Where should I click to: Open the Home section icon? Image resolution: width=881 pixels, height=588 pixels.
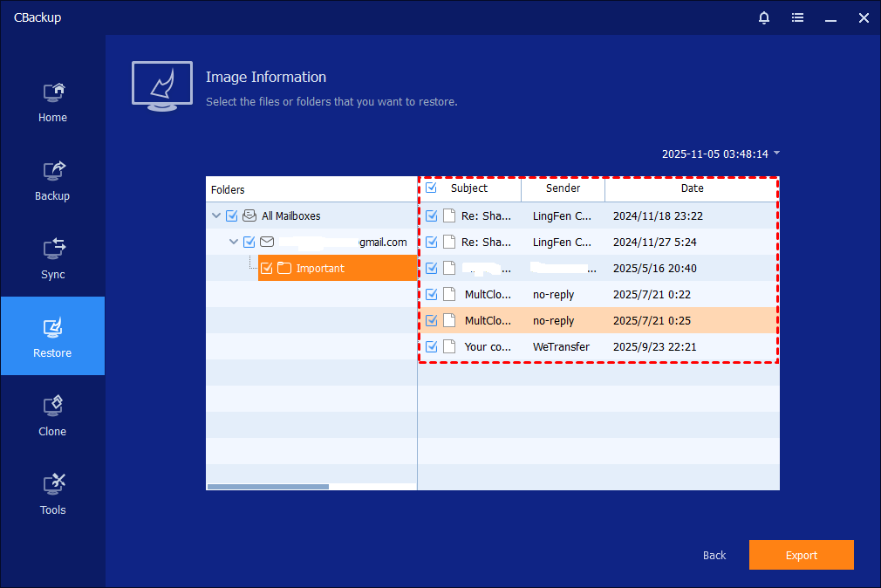52,92
